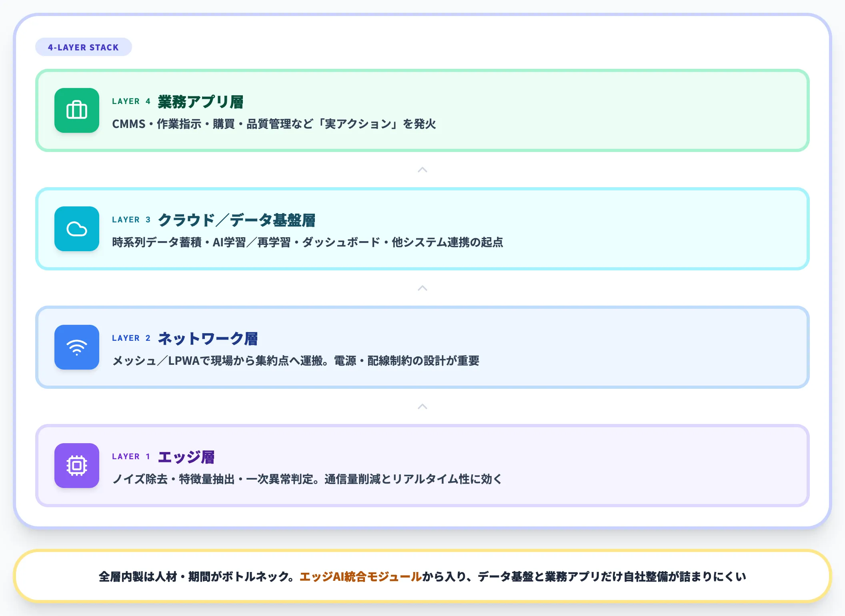Click the LAYER 2 label text
The width and height of the screenshot is (845, 616).
(130, 338)
